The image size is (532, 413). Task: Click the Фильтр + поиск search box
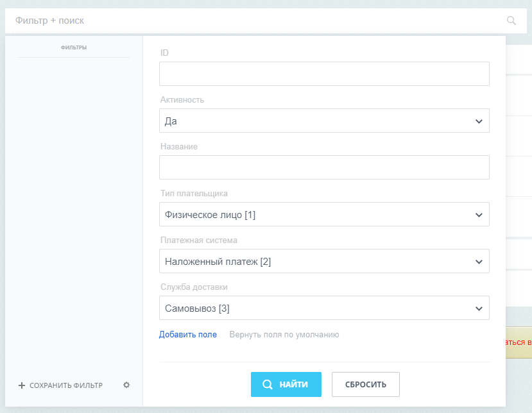click(266, 21)
